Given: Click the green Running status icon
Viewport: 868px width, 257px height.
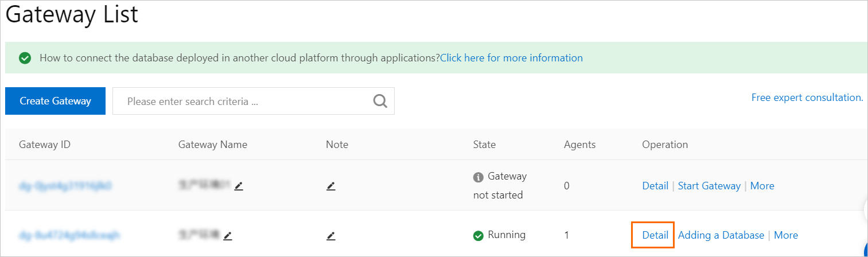Looking at the screenshot, I should click(x=478, y=235).
